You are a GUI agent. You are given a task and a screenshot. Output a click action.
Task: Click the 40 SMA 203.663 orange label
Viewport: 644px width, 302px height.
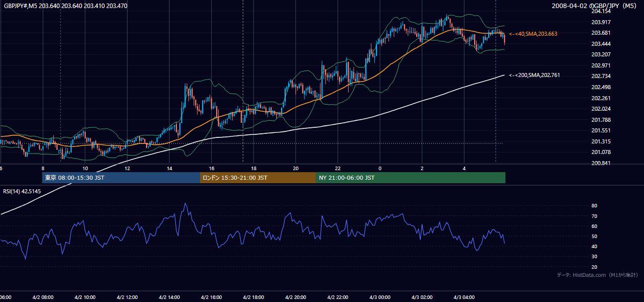click(x=533, y=34)
